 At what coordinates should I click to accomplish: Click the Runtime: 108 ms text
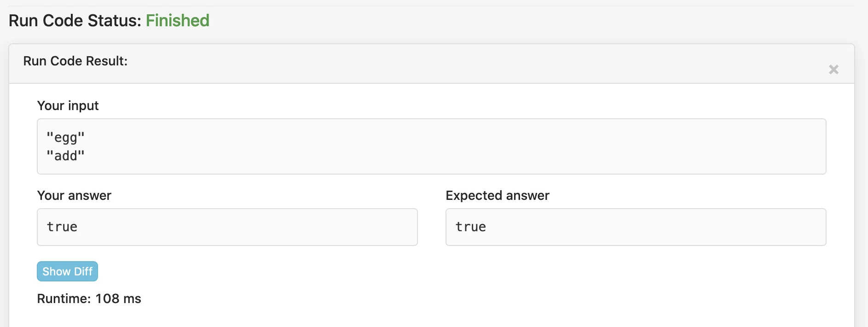click(x=89, y=298)
